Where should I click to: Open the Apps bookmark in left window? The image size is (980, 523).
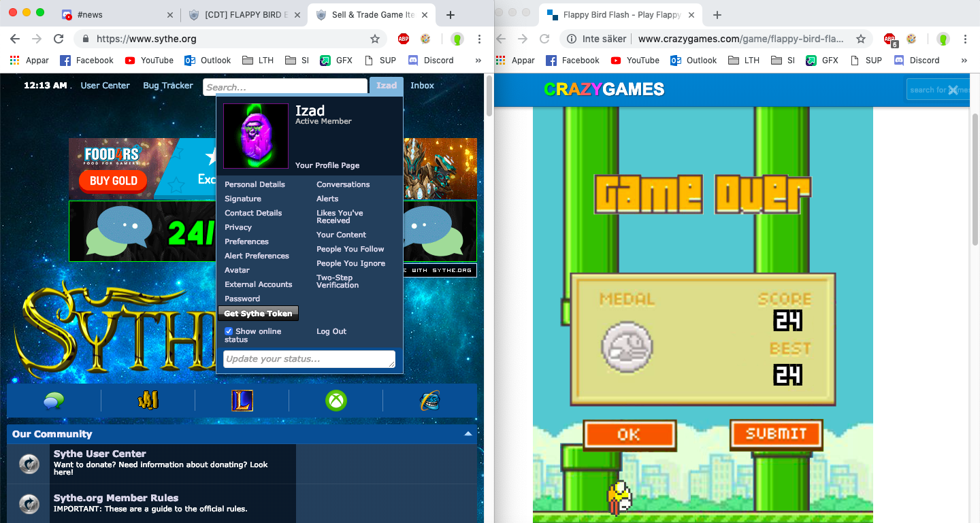coord(29,60)
